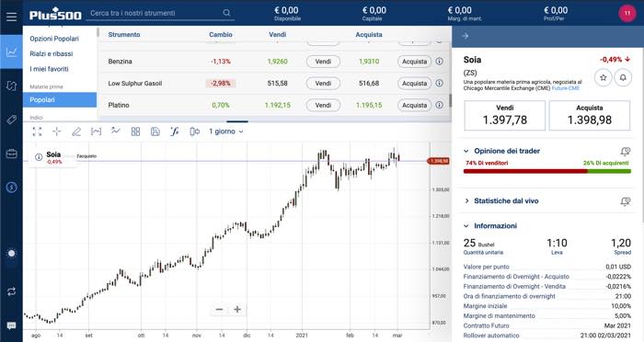Select Opzioni Popolari category
The height and width of the screenshot is (342, 644).
click(54, 39)
